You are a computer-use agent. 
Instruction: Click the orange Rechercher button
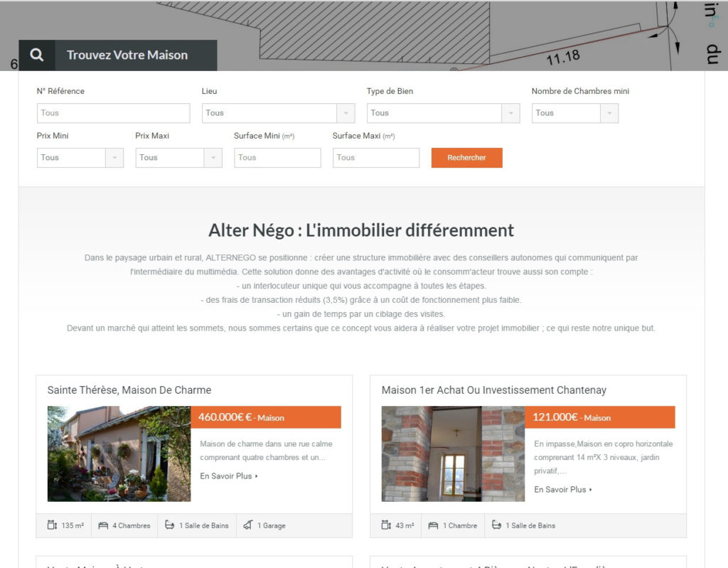466,157
